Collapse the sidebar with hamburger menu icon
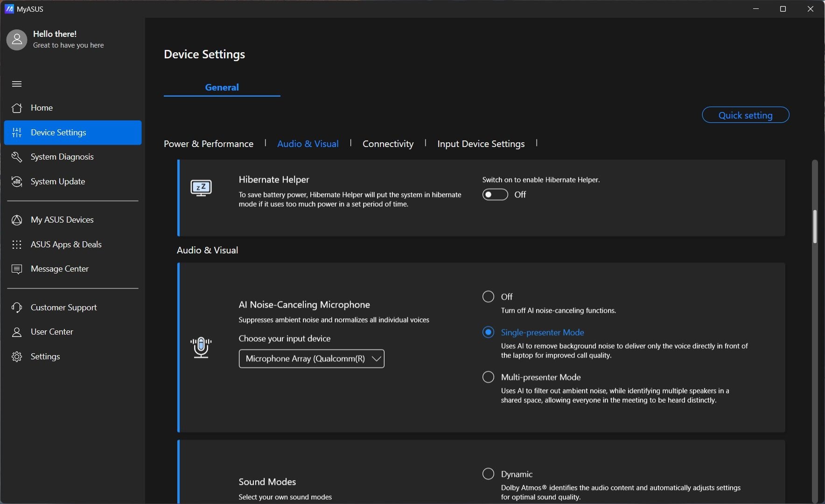The image size is (825, 504). tap(17, 84)
